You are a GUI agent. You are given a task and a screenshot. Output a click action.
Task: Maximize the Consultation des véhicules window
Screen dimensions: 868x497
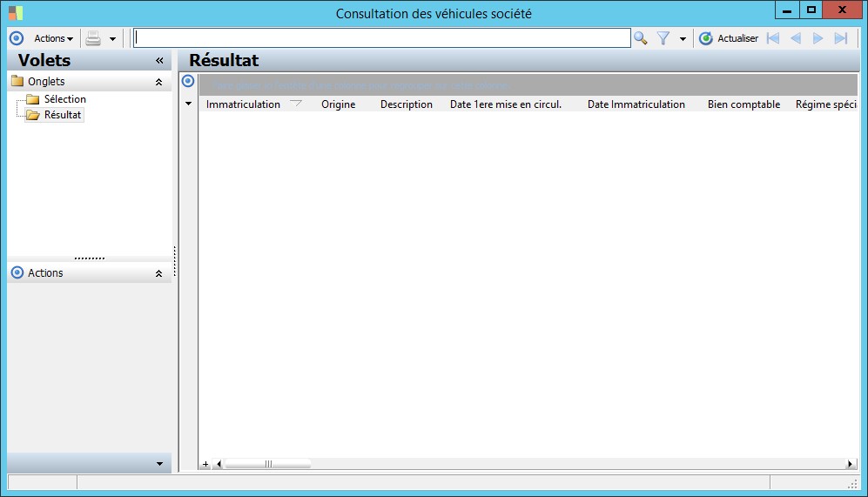[811, 10]
